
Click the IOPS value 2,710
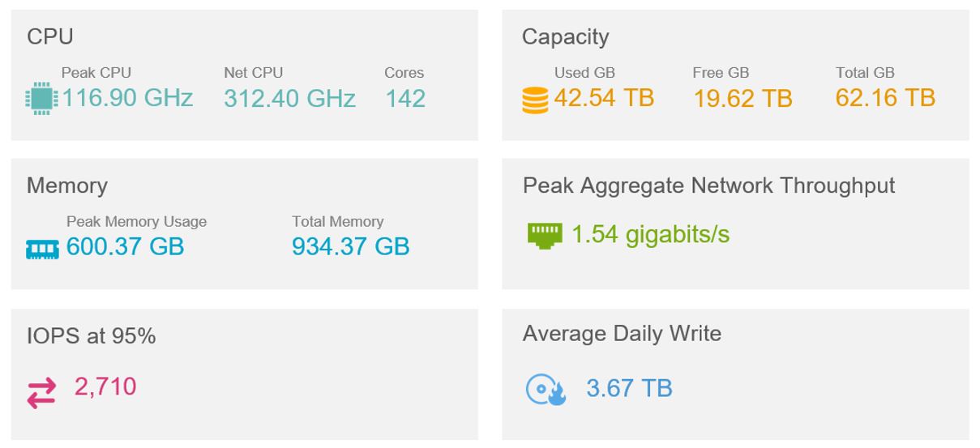(105, 386)
